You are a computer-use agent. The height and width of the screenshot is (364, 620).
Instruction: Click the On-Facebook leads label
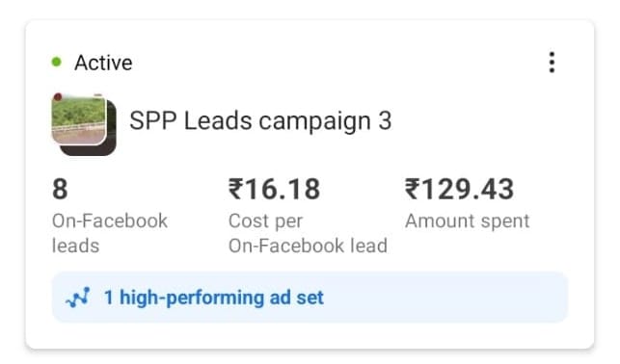click(x=110, y=233)
